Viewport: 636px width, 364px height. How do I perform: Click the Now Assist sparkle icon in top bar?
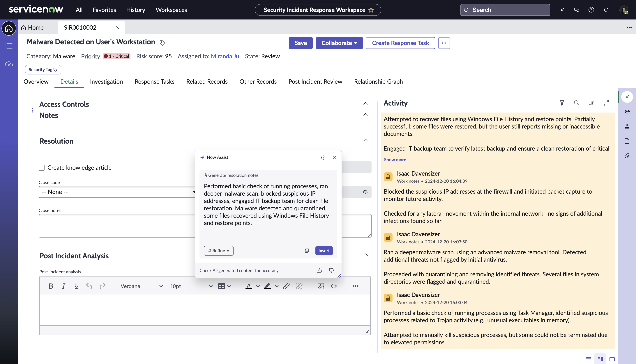[x=562, y=10]
